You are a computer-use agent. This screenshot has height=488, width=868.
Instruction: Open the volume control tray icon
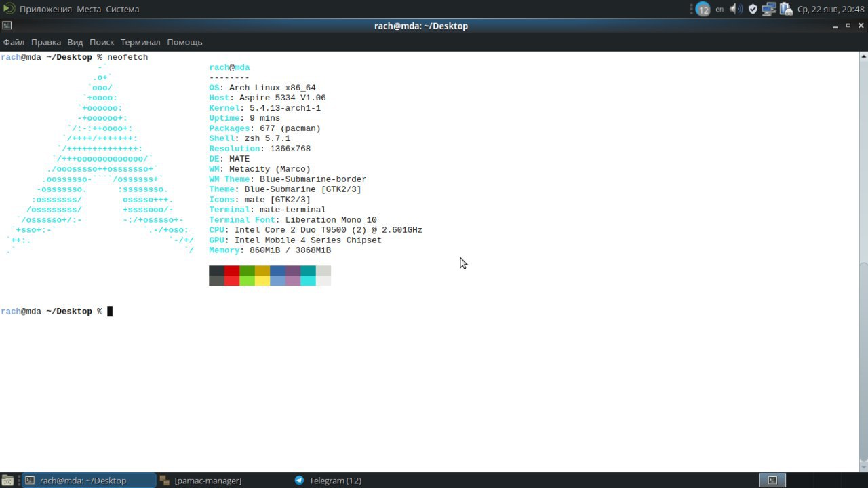[x=736, y=9]
